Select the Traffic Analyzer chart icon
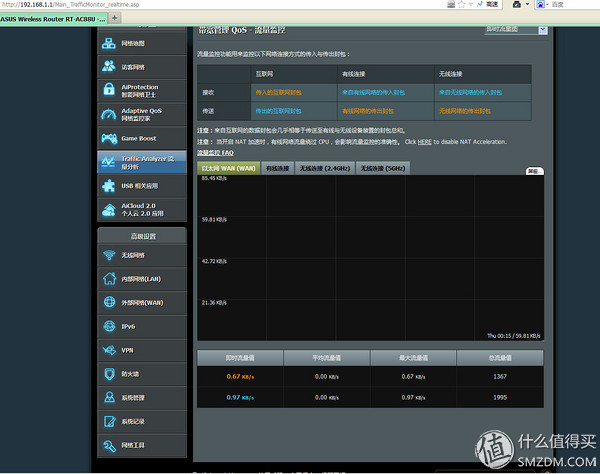600x474 pixels. point(108,162)
